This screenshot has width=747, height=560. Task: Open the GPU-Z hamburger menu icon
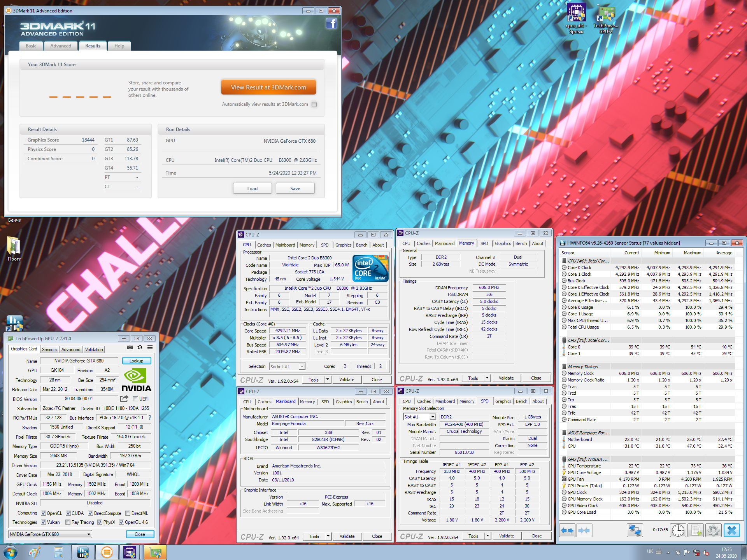click(150, 347)
